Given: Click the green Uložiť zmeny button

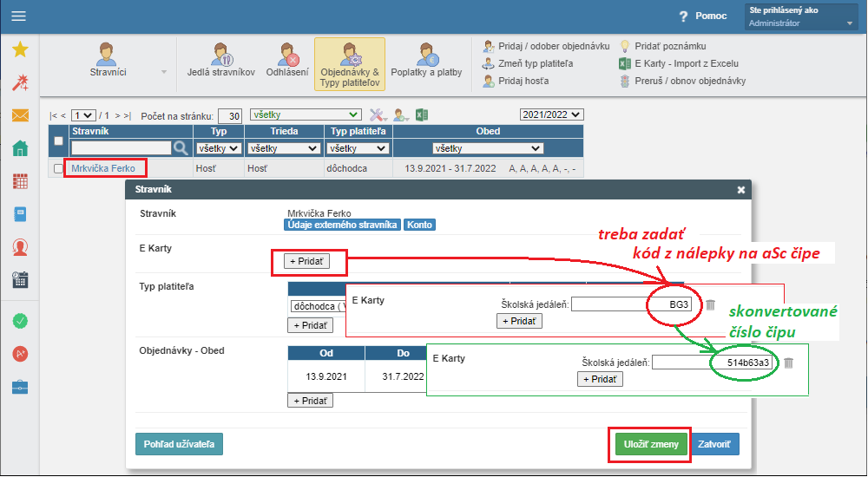Looking at the screenshot, I should [651, 444].
